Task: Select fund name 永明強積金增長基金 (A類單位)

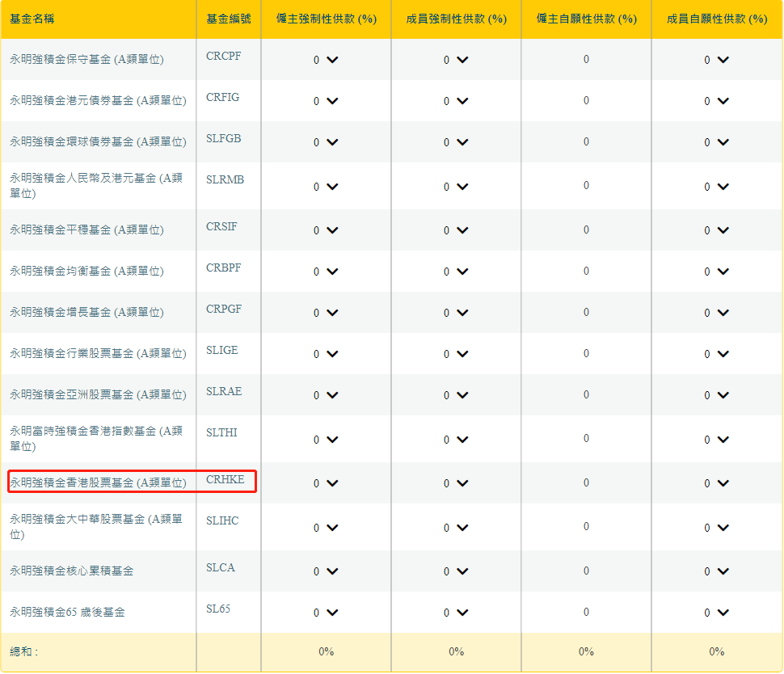Action: click(87, 313)
